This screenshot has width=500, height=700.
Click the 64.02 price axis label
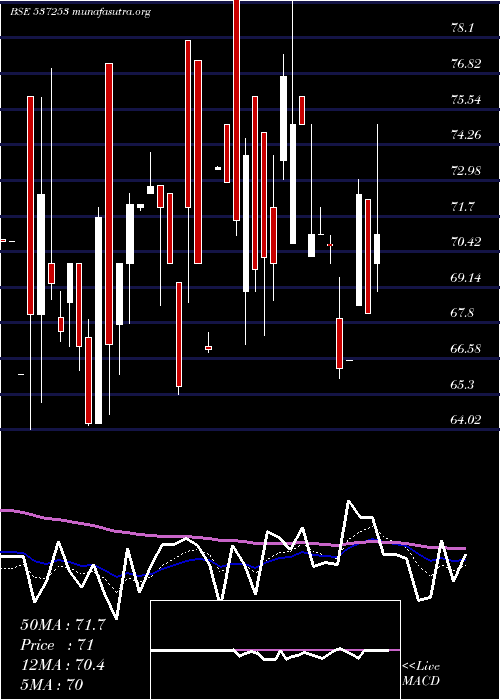pyautogui.click(x=466, y=420)
